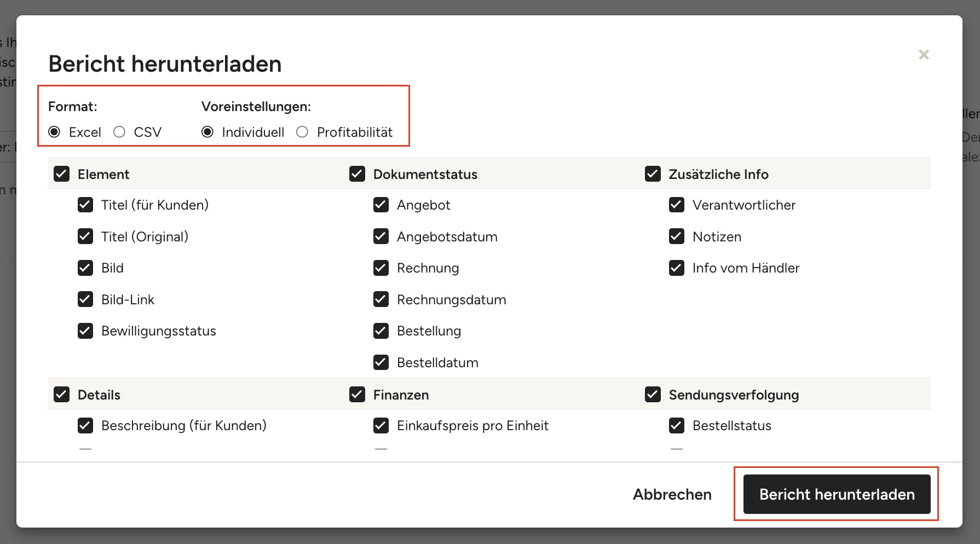Image resolution: width=980 pixels, height=544 pixels.
Task: Uncheck the Notizen checkbox
Action: point(677,236)
